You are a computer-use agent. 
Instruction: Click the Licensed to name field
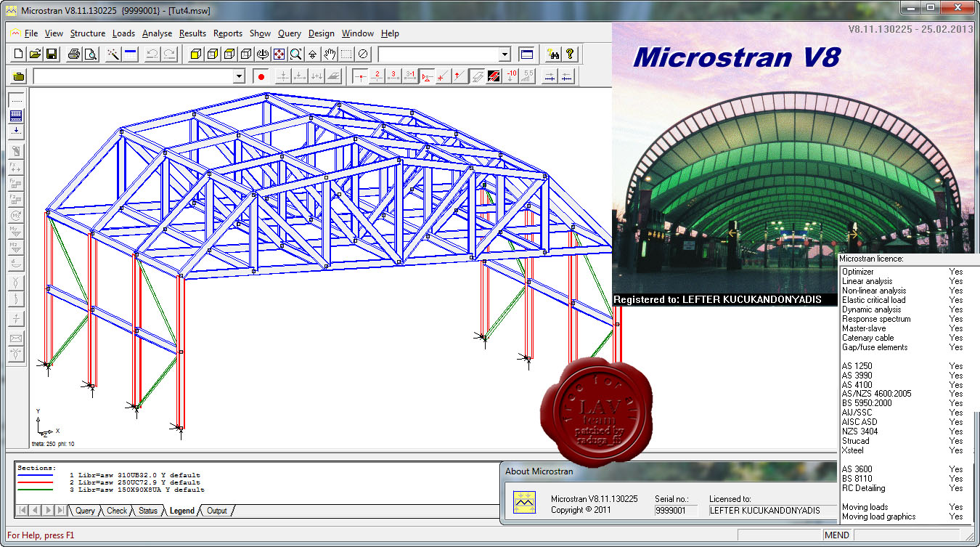772,511
